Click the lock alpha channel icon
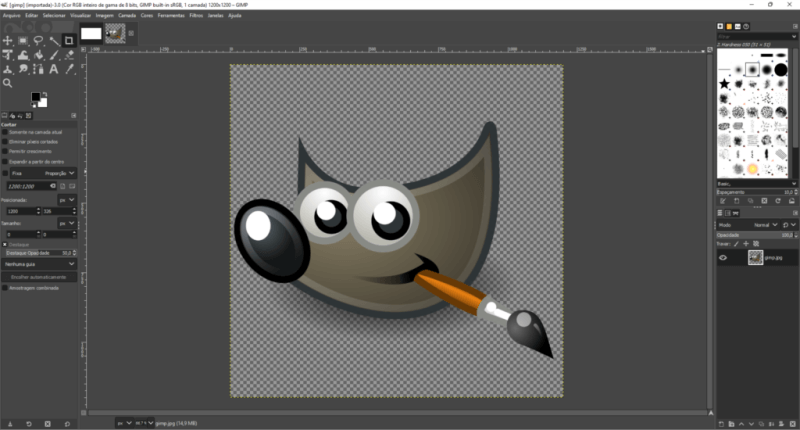Image resolution: width=800 pixels, height=430 pixels. point(756,244)
